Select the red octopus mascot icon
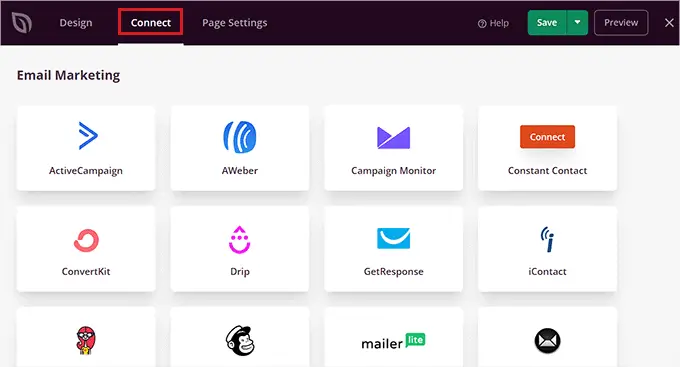Screen dimensions: 680x367 [86, 341]
